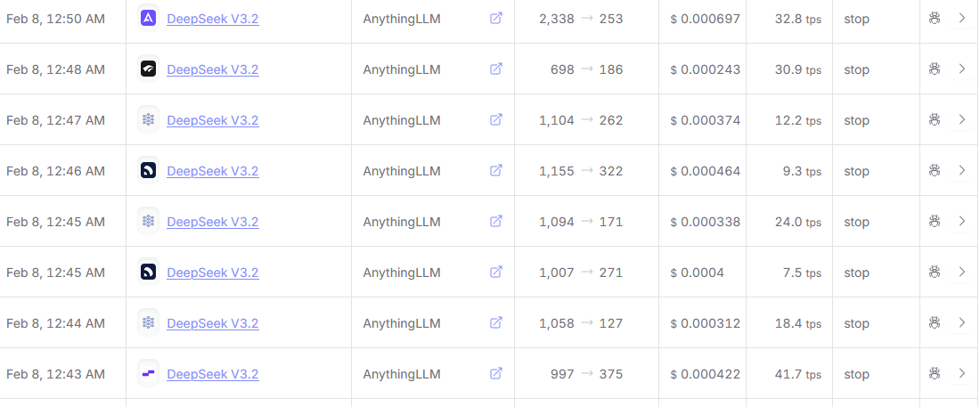The image size is (980, 407).
Task: Click the bug debug icon in the 12:43 AM row
Action: pos(935,374)
